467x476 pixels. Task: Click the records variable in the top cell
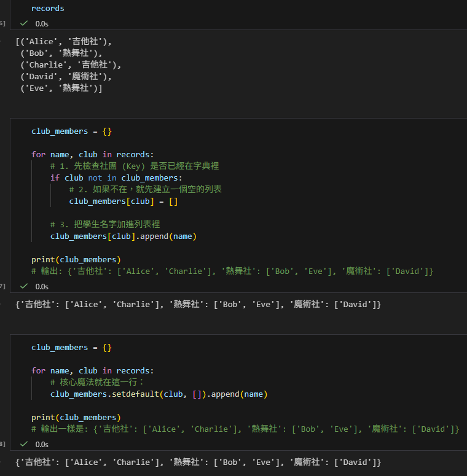tap(47, 9)
